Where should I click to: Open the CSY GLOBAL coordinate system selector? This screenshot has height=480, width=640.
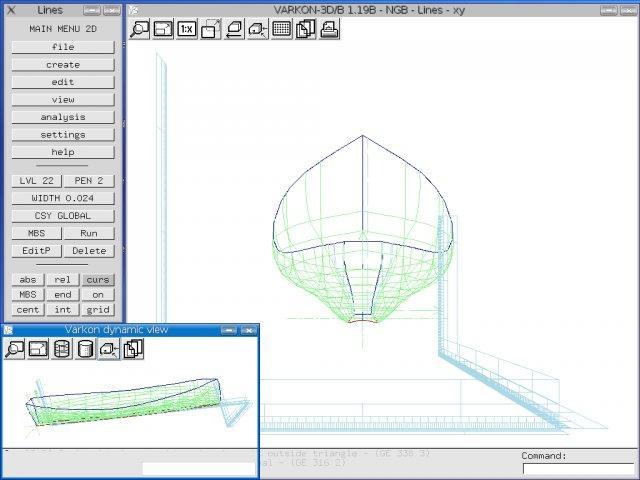point(63,215)
